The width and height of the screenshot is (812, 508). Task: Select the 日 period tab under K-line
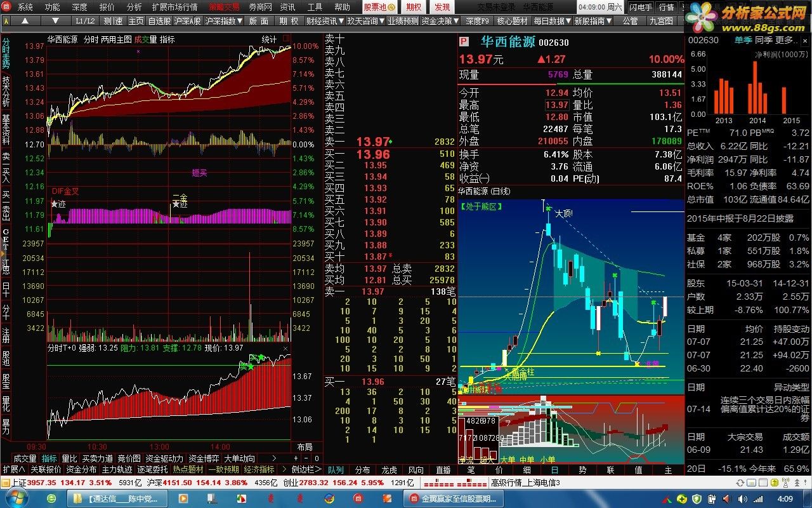pos(554,470)
